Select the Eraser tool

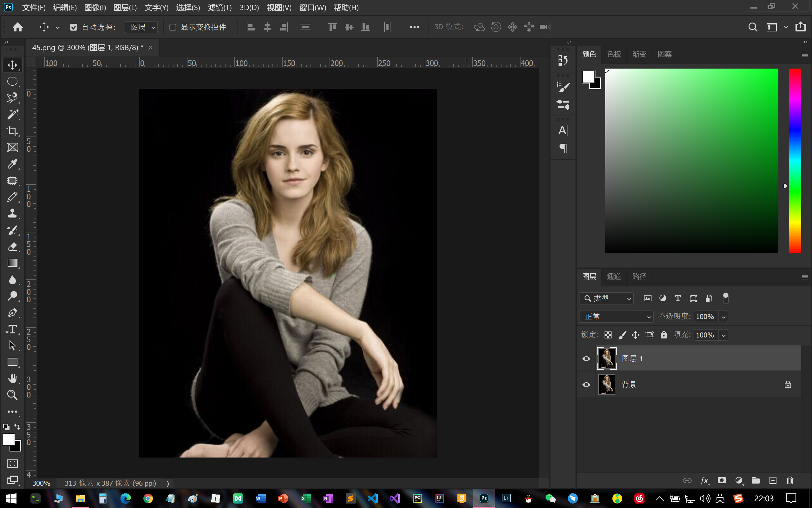(x=12, y=246)
